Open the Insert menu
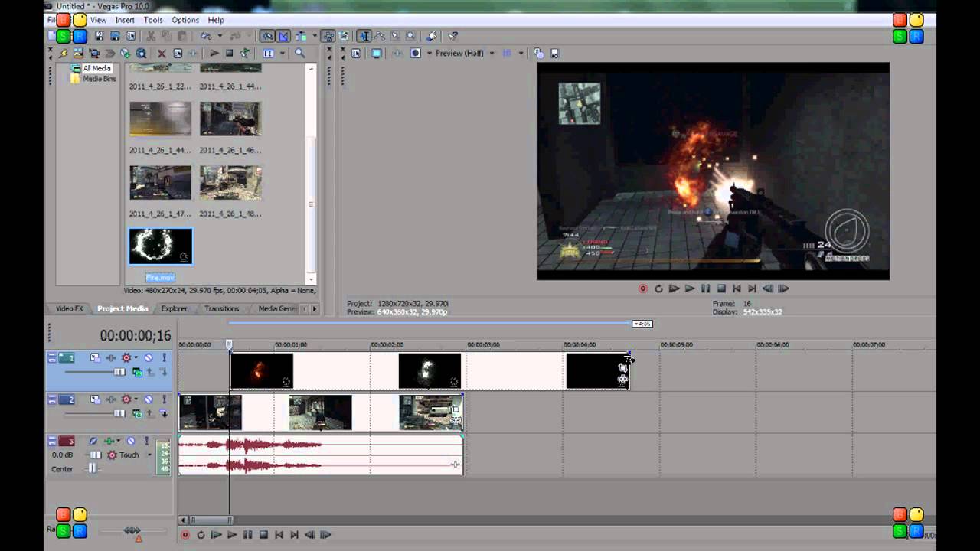The image size is (980, 551). pos(125,20)
